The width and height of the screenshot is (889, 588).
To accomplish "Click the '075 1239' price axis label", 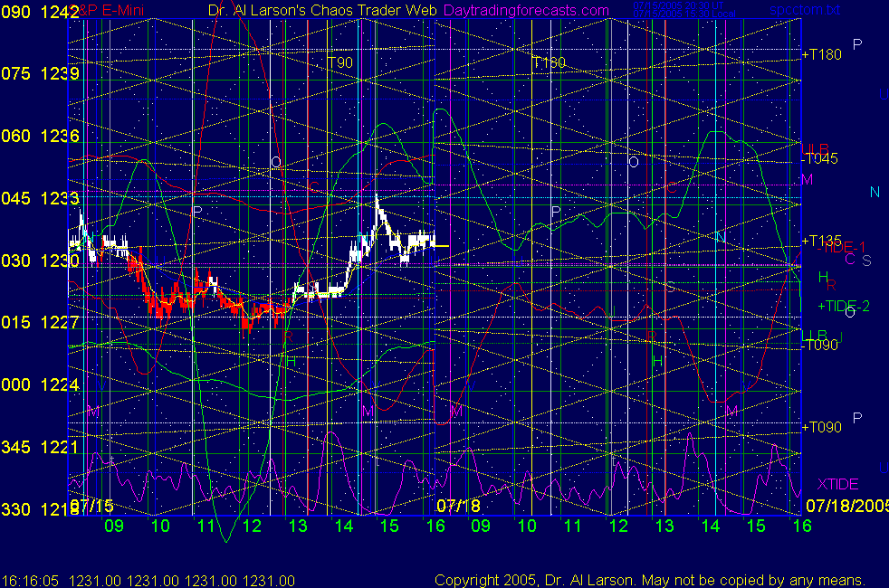I will tap(40, 73).
